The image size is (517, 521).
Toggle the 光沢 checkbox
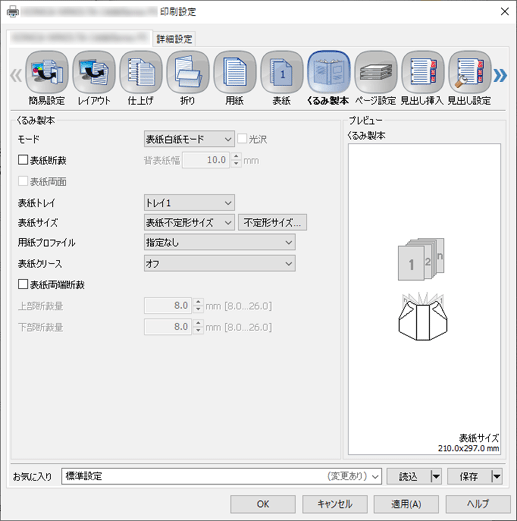pyautogui.click(x=242, y=139)
